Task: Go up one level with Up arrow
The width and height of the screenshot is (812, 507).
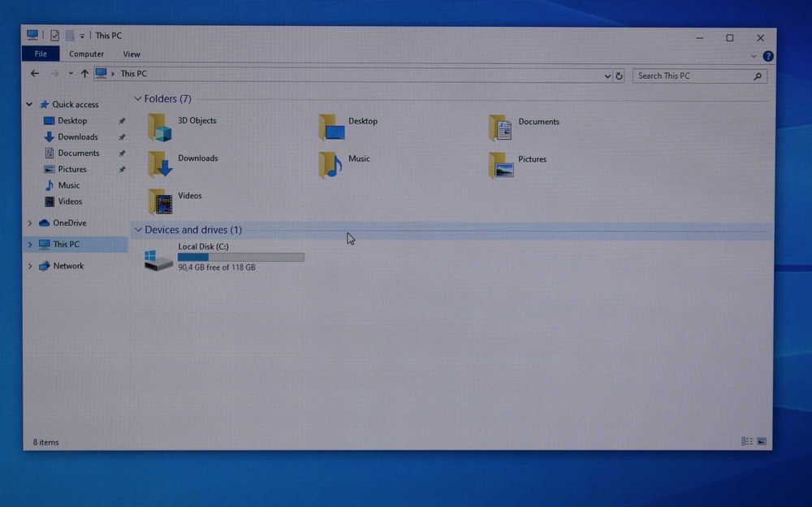Action: point(84,74)
